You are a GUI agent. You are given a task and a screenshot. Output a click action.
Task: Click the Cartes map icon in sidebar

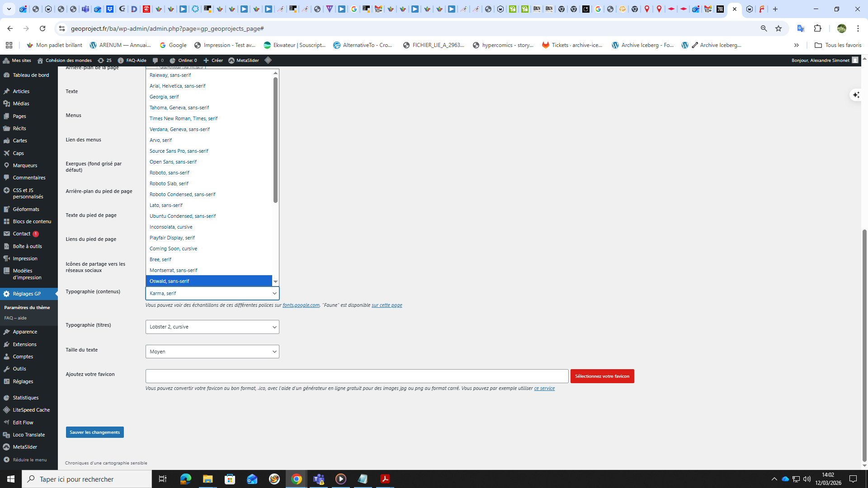pyautogui.click(x=7, y=141)
